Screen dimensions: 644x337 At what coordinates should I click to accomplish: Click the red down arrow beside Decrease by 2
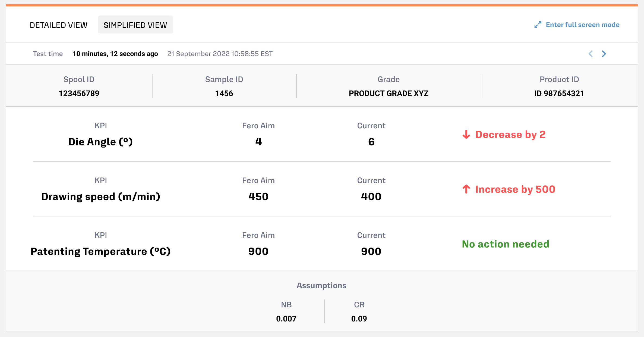[x=466, y=135]
